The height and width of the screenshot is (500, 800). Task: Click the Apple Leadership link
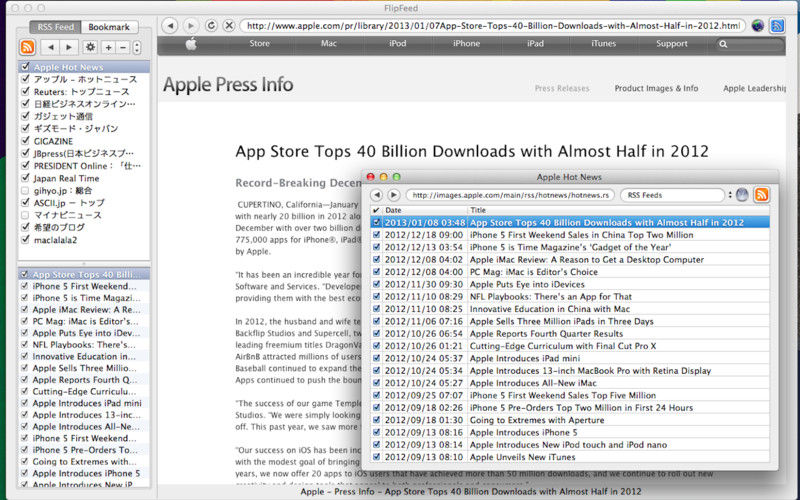(x=755, y=88)
